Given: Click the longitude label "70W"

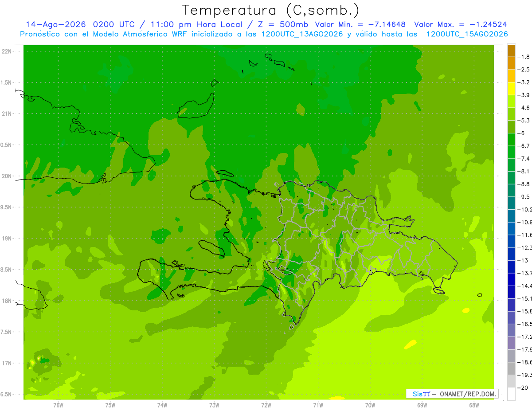Looking at the screenshot, I should (x=370, y=405).
